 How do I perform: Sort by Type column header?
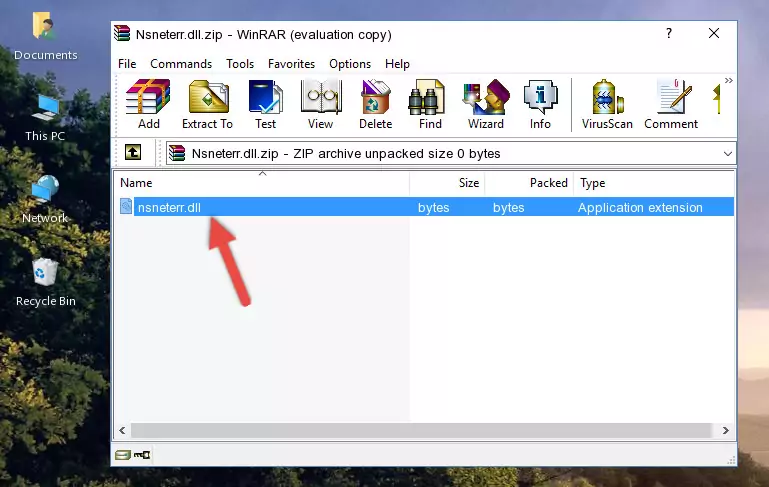[653, 182]
